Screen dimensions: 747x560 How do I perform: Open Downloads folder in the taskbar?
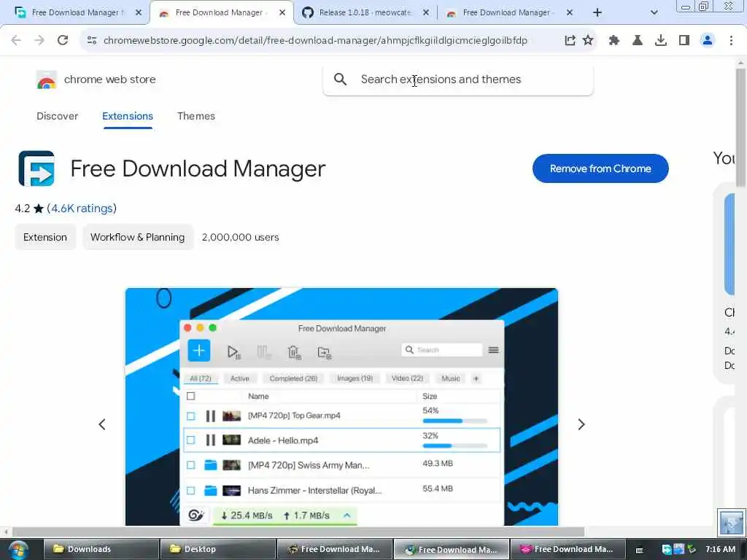[101, 550]
